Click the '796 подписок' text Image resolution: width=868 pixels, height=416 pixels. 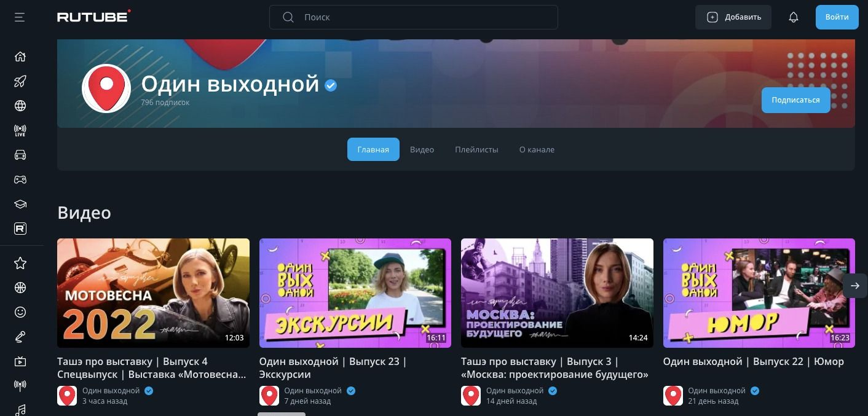pos(165,103)
